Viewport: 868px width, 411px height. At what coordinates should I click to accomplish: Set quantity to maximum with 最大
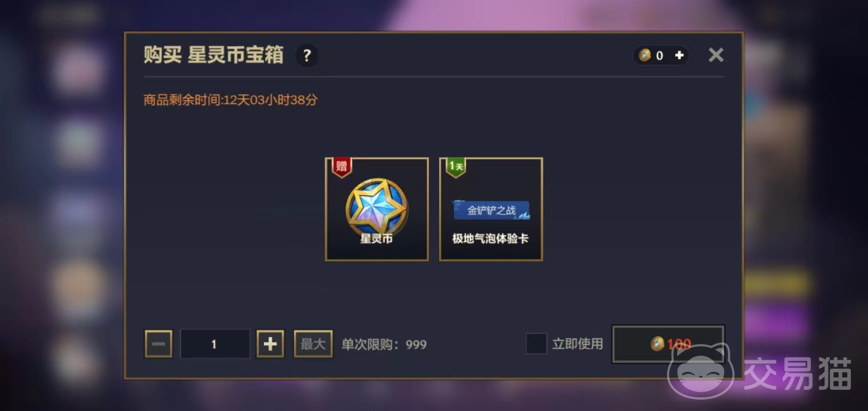[313, 344]
